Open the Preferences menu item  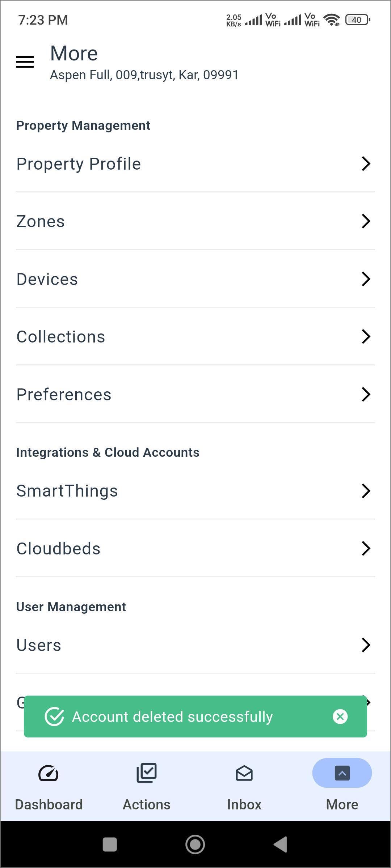(x=64, y=394)
